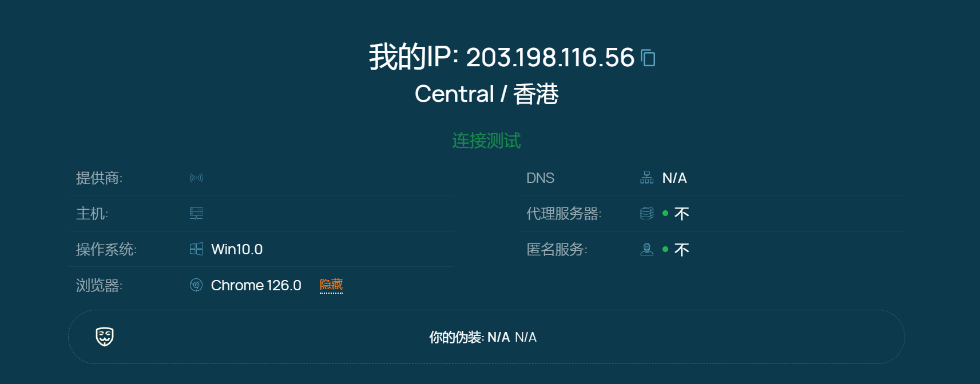Click the Windows icon beside Win10.0
Image resolution: width=980 pixels, height=384 pixels.
pos(196,249)
